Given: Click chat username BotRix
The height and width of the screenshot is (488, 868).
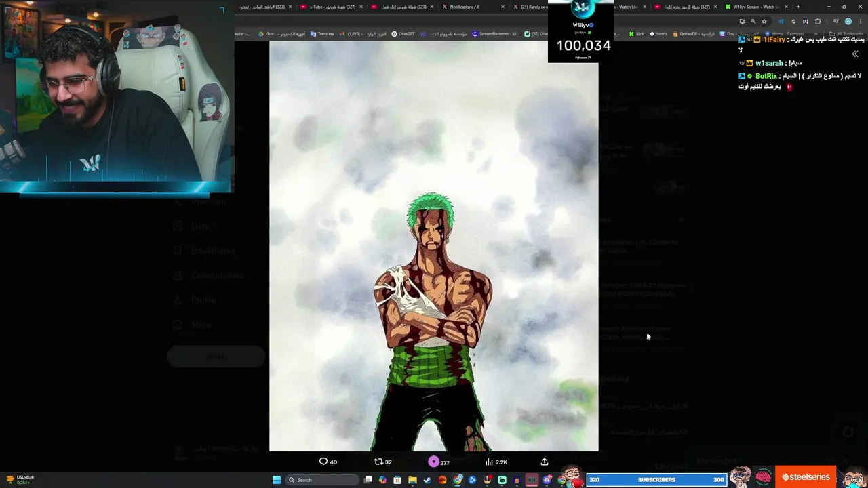Looking at the screenshot, I should (x=766, y=76).
